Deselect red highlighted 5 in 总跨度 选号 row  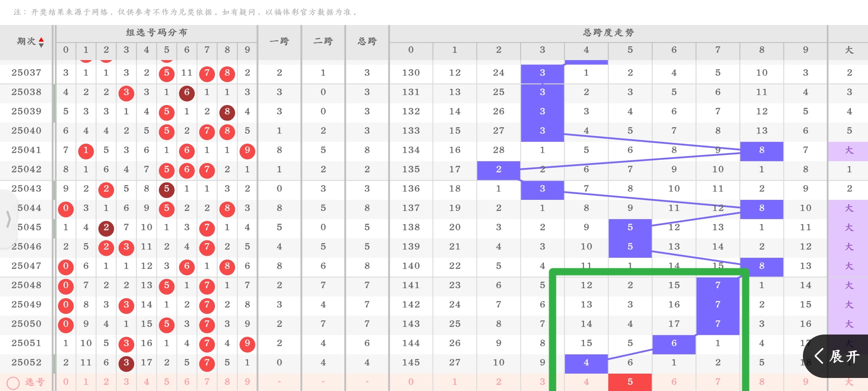click(x=630, y=382)
